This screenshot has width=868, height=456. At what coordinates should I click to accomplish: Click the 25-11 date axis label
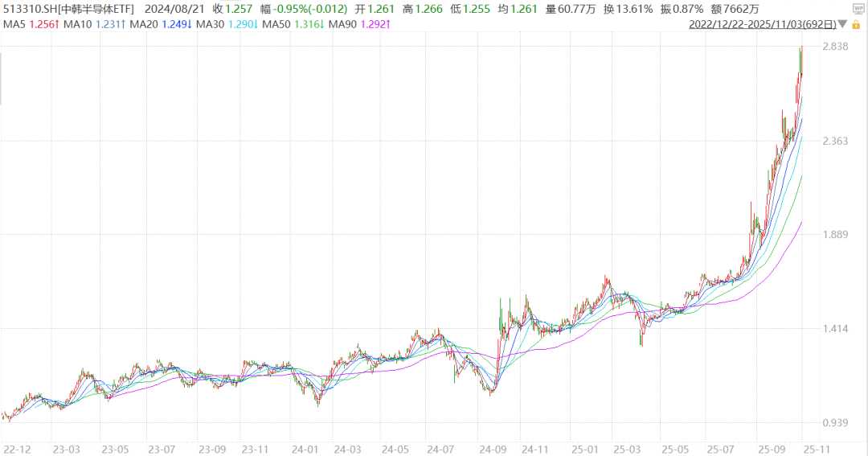pos(815,449)
